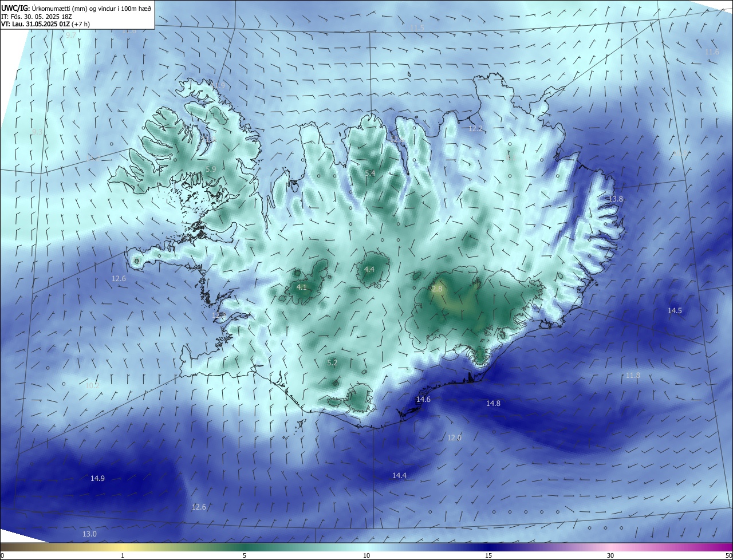Click legend tick label 50
Viewport: 733px width, 560px height.
tap(728, 555)
